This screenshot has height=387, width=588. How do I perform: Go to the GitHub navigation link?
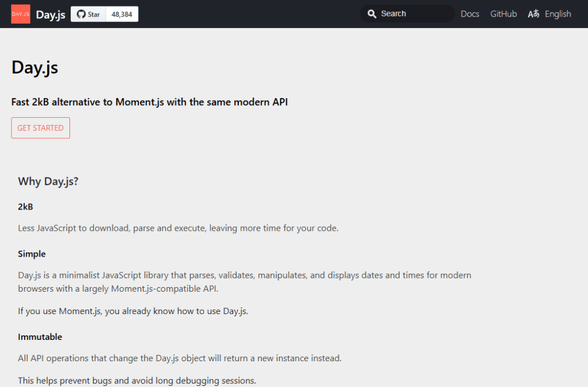click(x=504, y=14)
